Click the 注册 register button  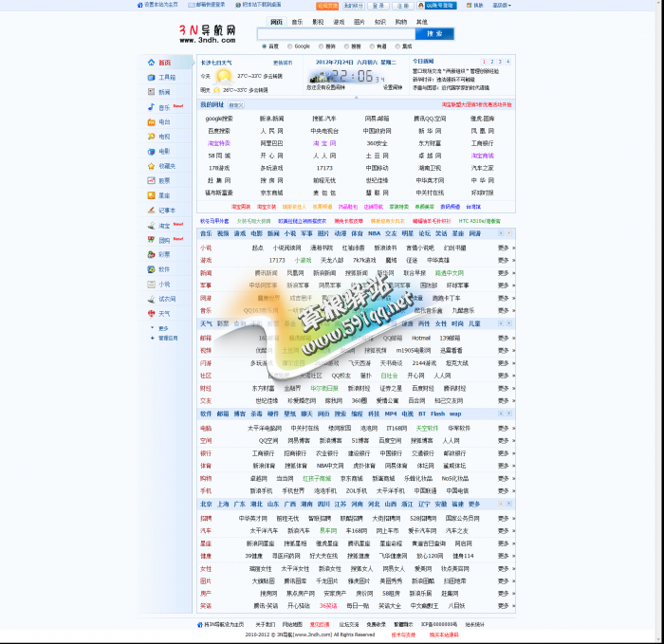pyautogui.click(x=403, y=6)
